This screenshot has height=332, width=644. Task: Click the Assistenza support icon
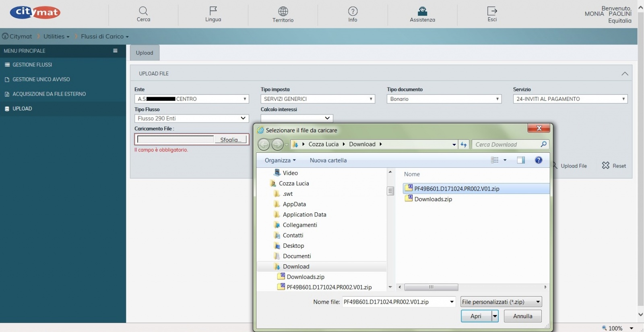(422, 11)
